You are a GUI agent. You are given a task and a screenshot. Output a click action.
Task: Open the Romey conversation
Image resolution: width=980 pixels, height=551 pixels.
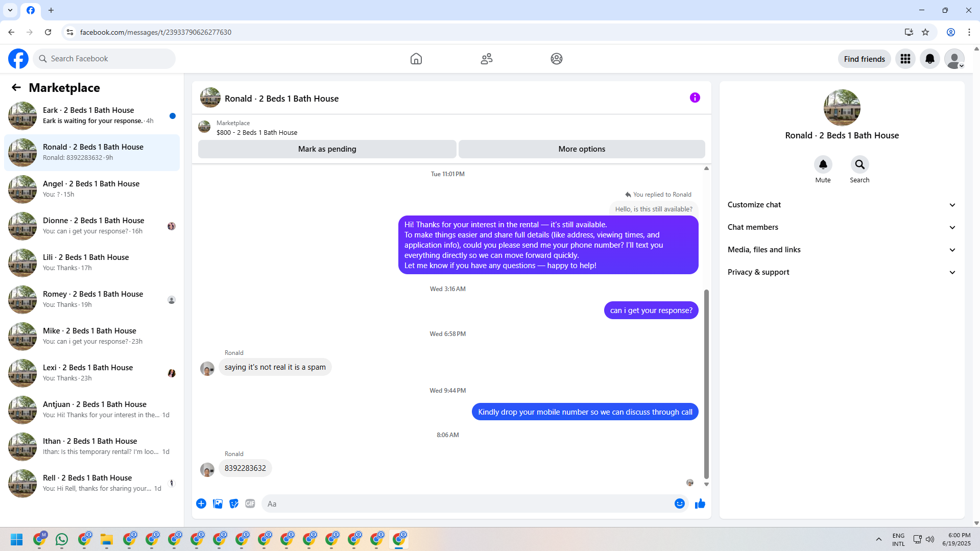(x=92, y=300)
